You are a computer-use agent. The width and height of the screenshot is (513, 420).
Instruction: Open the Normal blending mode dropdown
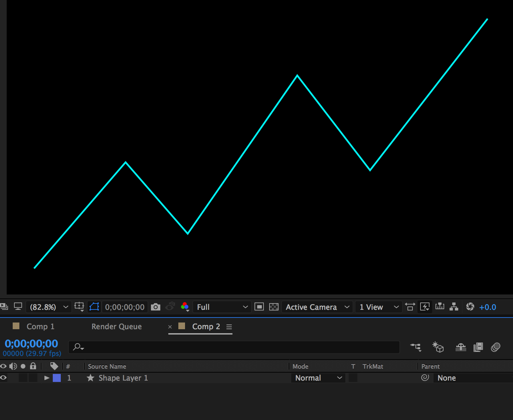(318, 378)
